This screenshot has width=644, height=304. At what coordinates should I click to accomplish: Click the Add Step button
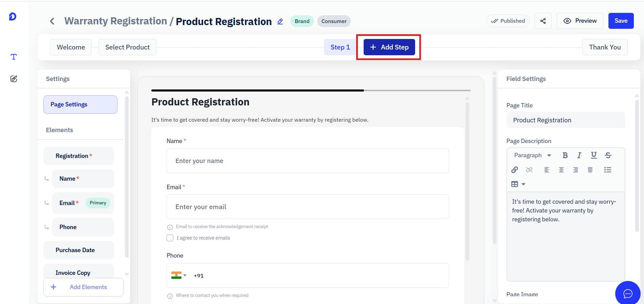point(389,47)
